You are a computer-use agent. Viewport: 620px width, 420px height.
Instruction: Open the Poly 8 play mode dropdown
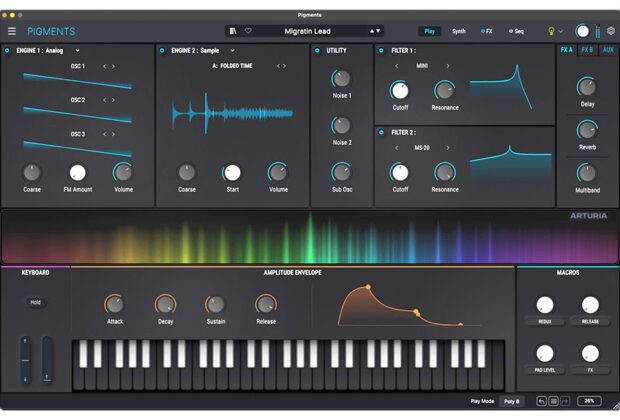[512, 401]
